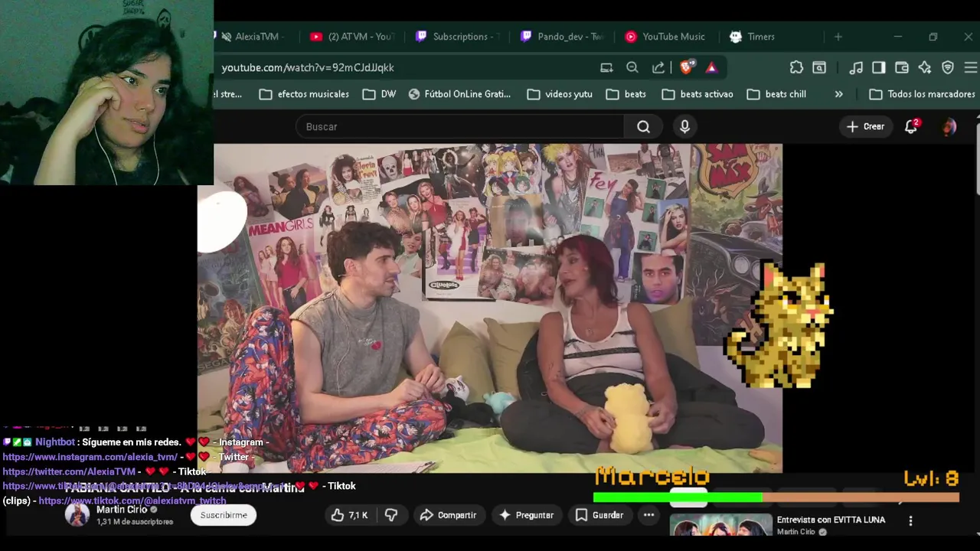Open the Fútbol OnLine Grati... bookmark
Viewport: 980px width, 551px height.
coord(459,94)
